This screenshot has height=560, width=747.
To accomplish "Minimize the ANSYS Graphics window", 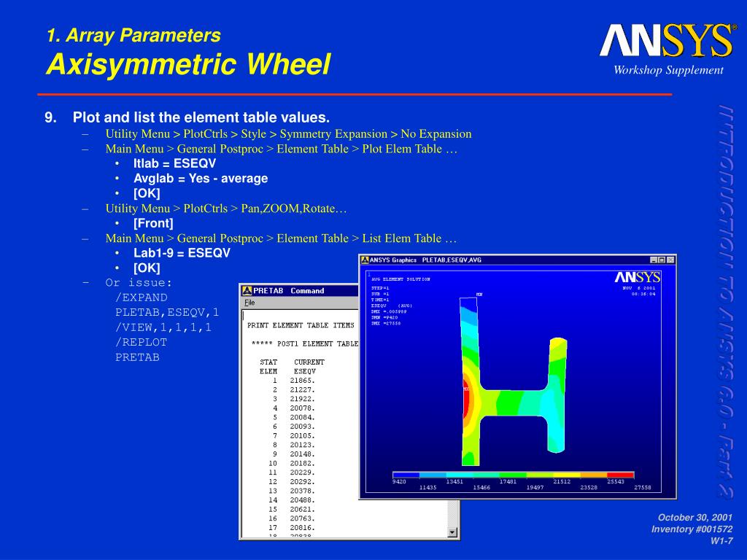I will 654,260.
